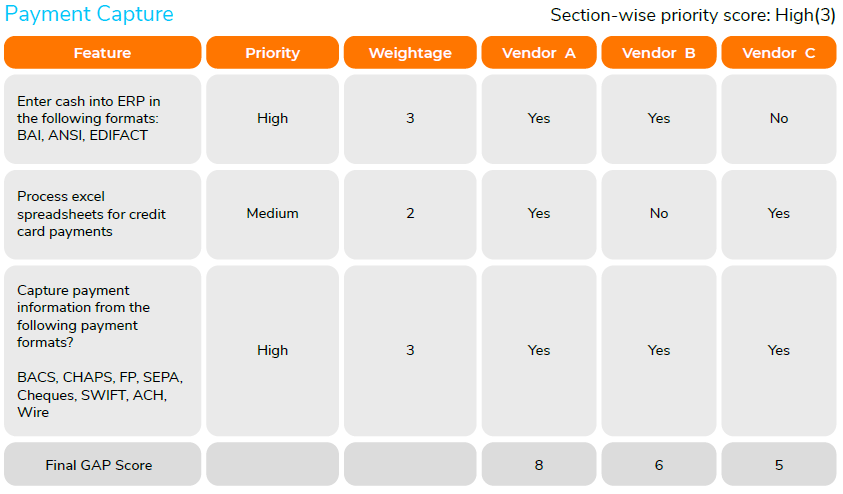
Task: Select Vendor C's final GAP score of 5
Action: [778, 465]
